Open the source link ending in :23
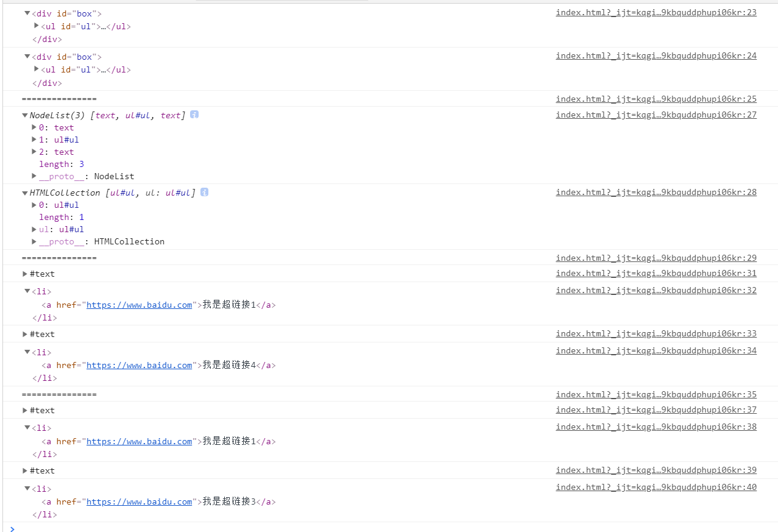The width and height of the screenshot is (778, 532). (x=656, y=12)
